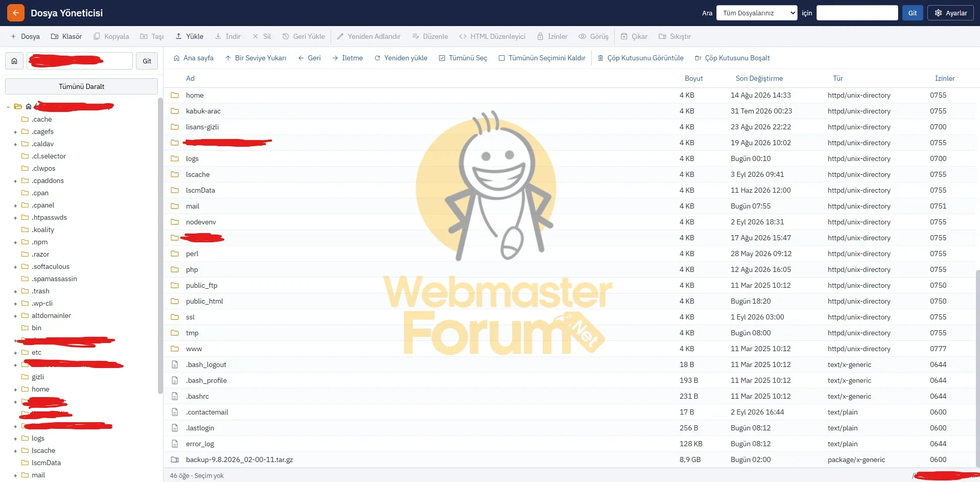Select the .bash_profile file name
Viewport: 980px width, 482px height.
pos(206,380)
